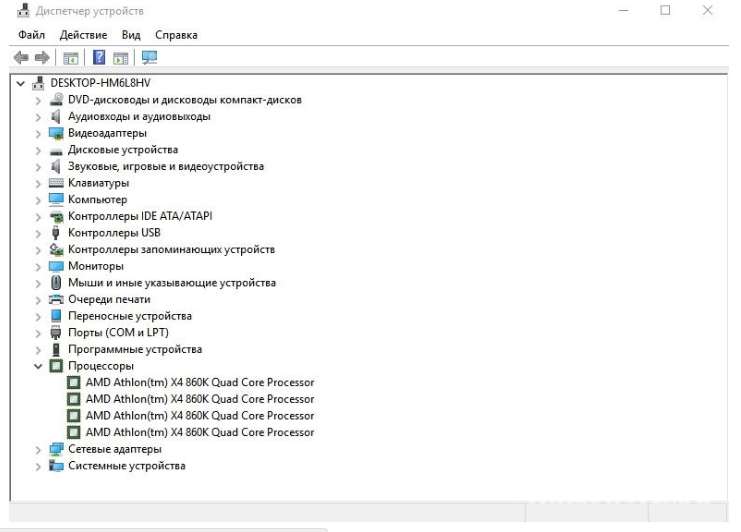Click the Компьютер monitor icon
The image size is (741, 532).
pos(56,199)
